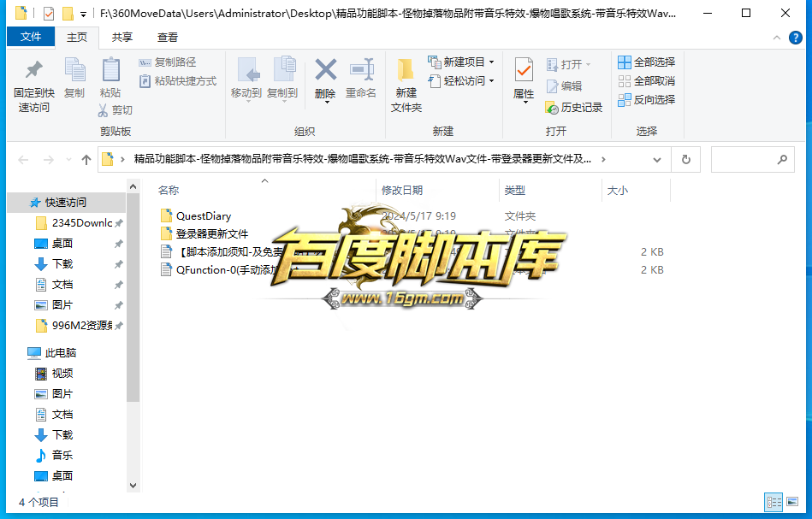Screen dimensions: 812x519
Task: Collapse the ribbon with the chevron
Action: [777, 38]
